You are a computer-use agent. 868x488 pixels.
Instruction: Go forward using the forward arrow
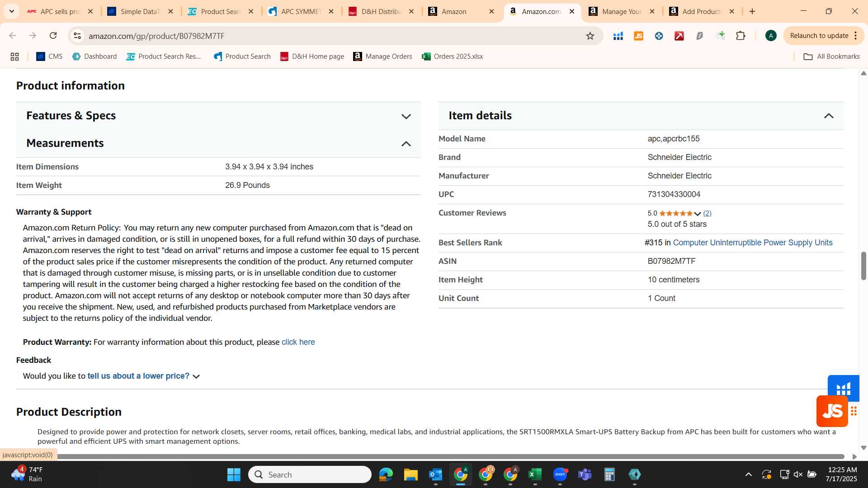[x=33, y=36]
